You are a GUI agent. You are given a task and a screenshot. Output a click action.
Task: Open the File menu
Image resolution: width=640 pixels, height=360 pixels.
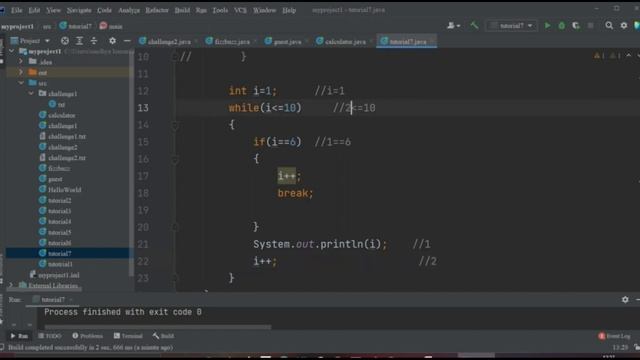click(x=17, y=10)
